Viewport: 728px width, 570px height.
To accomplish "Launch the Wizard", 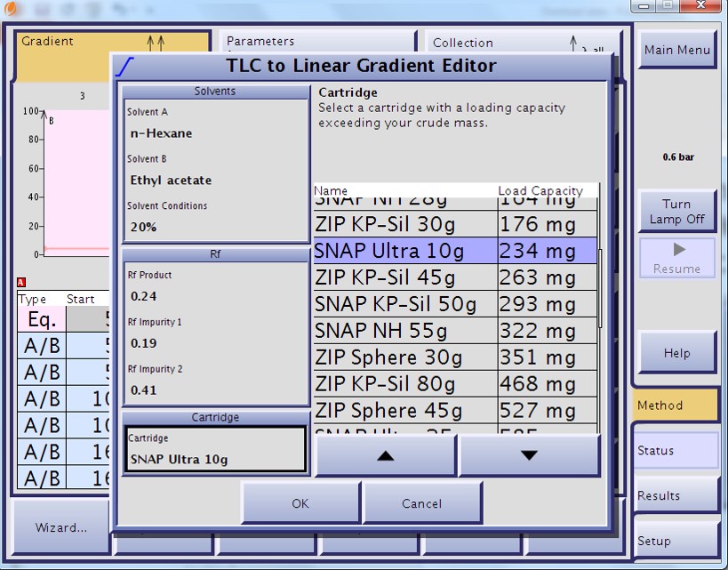I will pos(60,527).
